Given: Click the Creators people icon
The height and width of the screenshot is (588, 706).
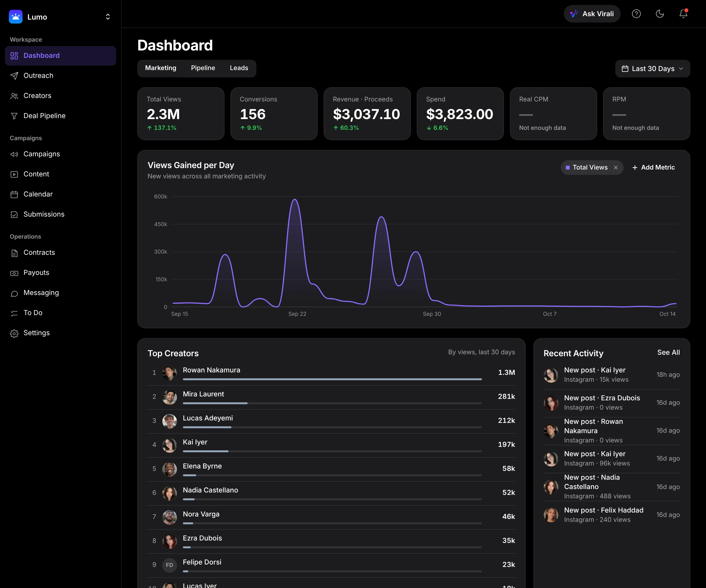Looking at the screenshot, I should pos(14,96).
